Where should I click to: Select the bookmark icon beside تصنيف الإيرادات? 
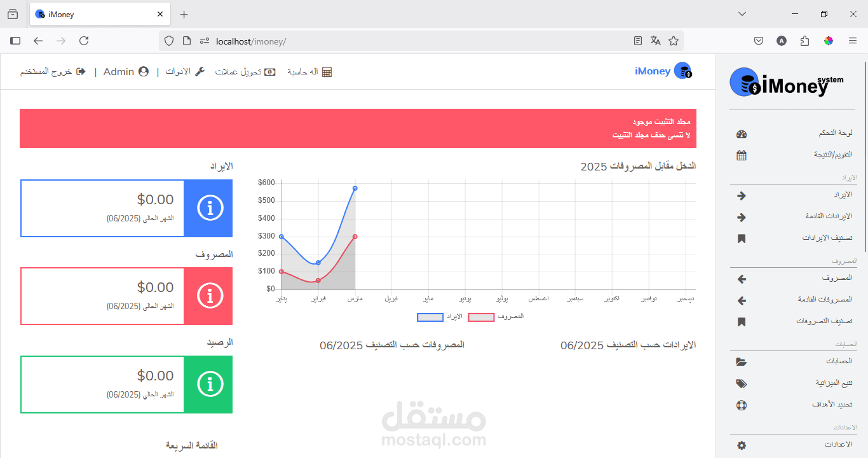click(742, 239)
